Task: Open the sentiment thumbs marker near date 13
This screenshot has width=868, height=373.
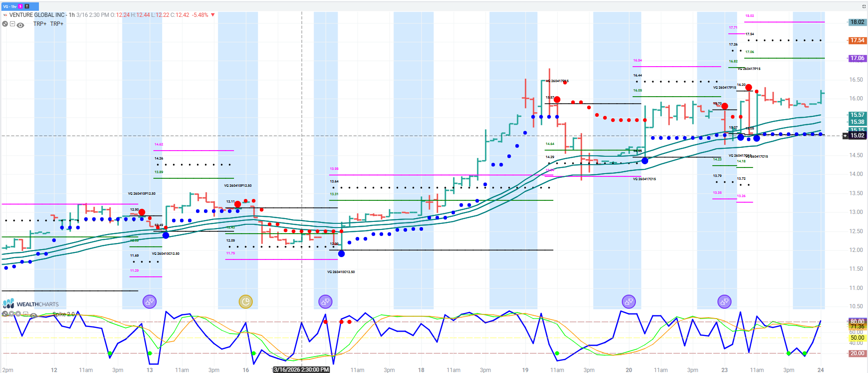Action: (150, 302)
